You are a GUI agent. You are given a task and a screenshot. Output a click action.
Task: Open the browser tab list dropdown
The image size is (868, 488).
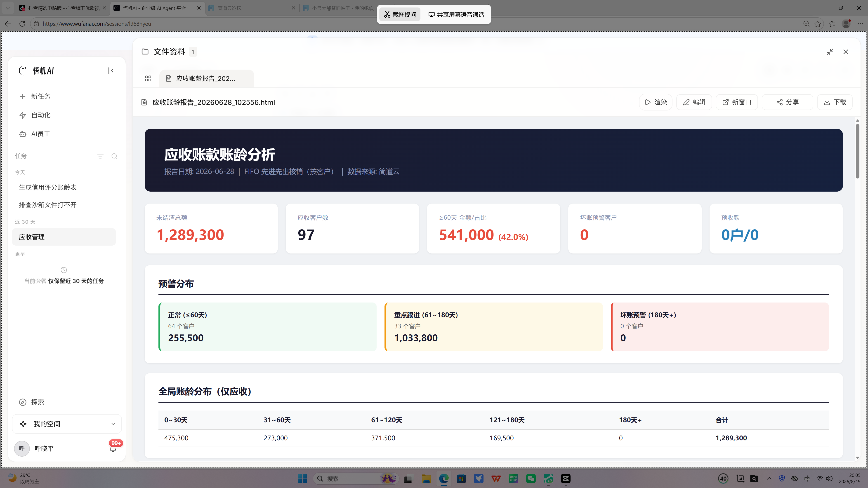click(x=8, y=8)
